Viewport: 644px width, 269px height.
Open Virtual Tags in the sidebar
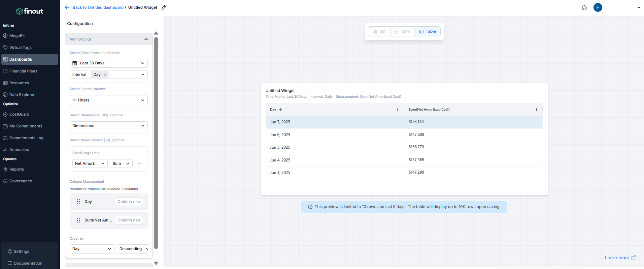(21, 48)
